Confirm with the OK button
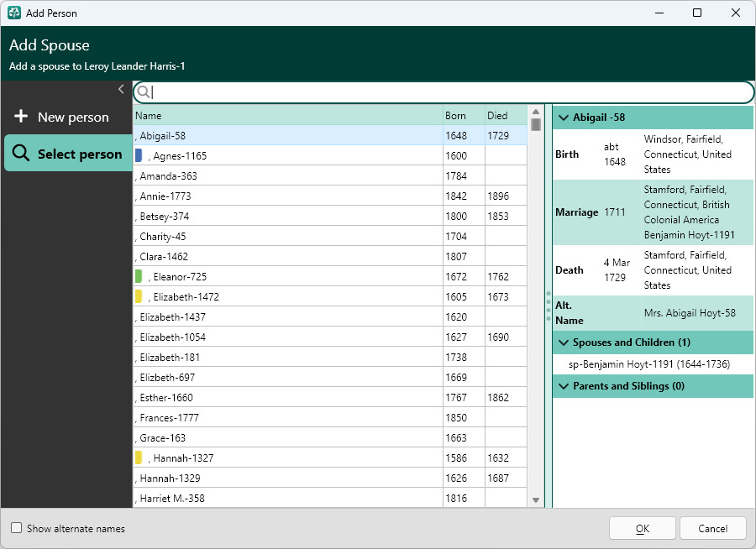This screenshot has width=756, height=549. (x=643, y=528)
